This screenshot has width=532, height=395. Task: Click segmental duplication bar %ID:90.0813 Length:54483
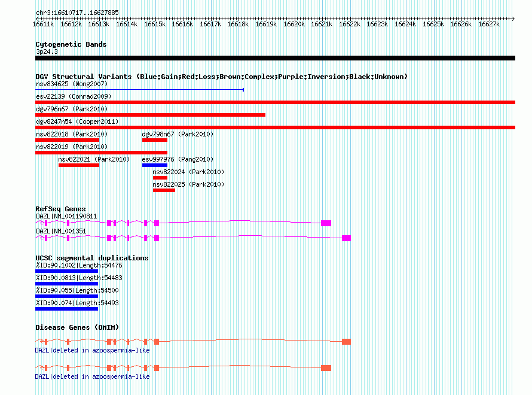pos(66,284)
